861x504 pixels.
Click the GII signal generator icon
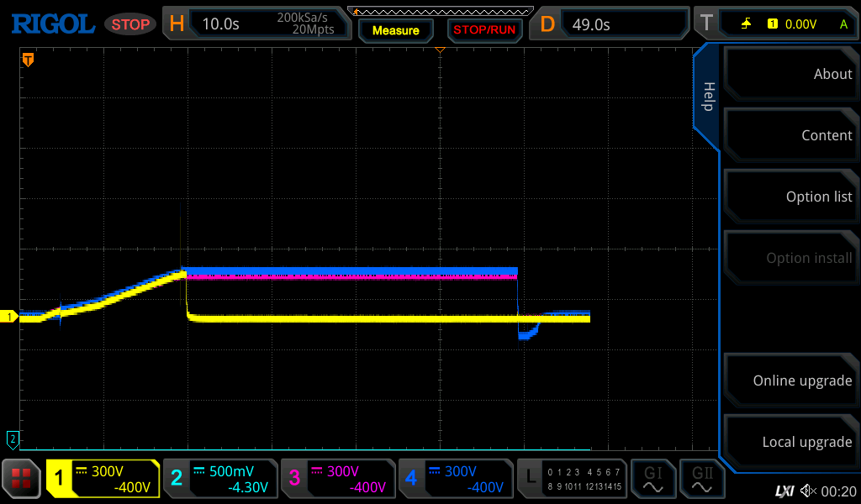[702, 479]
